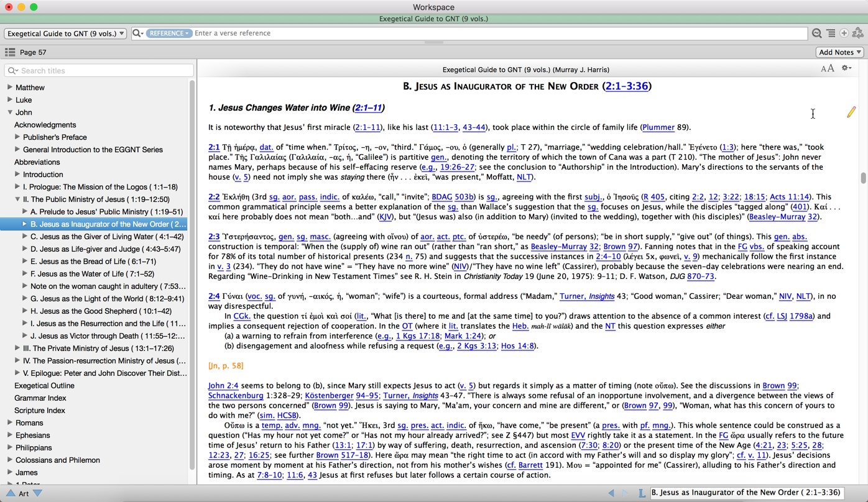Click the Search titles field
The image size is (868, 502).
[99, 71]
